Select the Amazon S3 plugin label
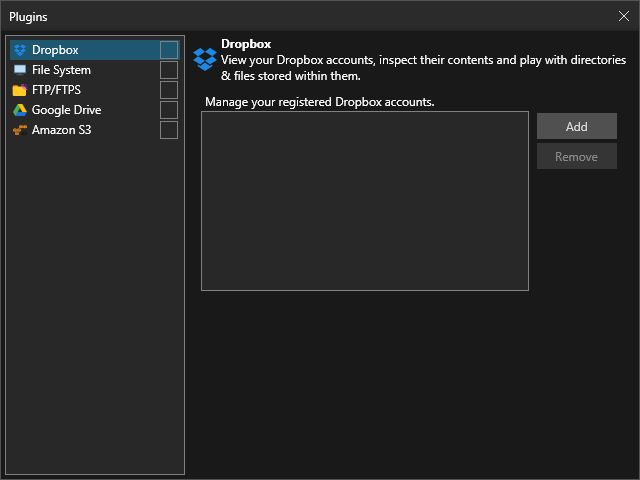Viewport: 640px width, 480px height. (x=61, y=130)
